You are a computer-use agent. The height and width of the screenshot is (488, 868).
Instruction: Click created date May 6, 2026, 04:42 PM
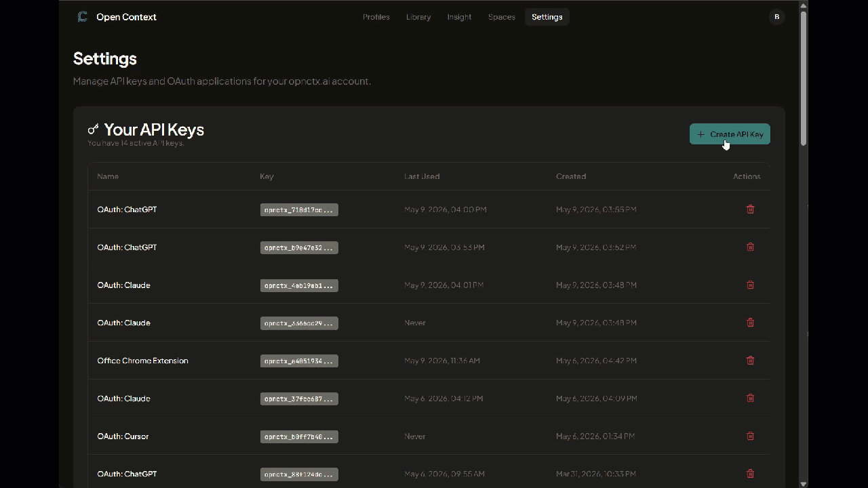coord(596,361)
